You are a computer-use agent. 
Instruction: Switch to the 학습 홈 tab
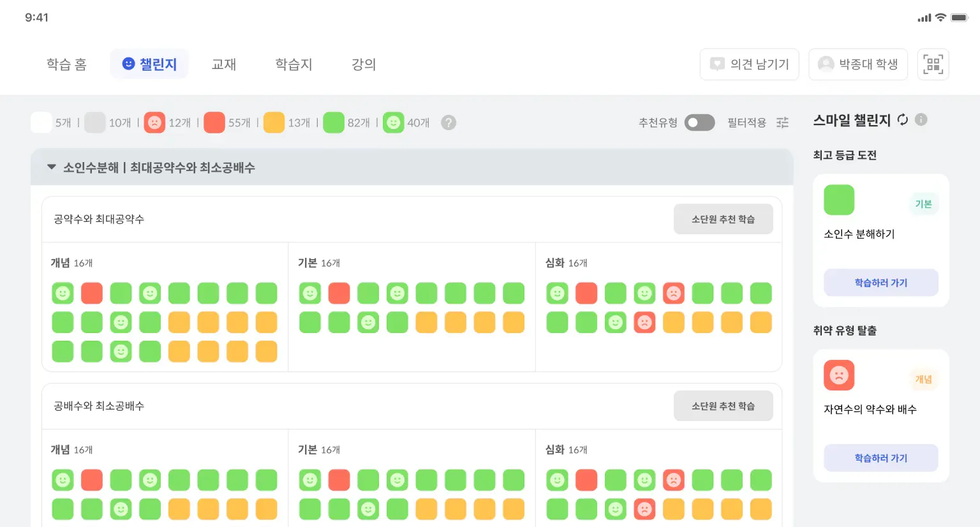coord(66,64)
